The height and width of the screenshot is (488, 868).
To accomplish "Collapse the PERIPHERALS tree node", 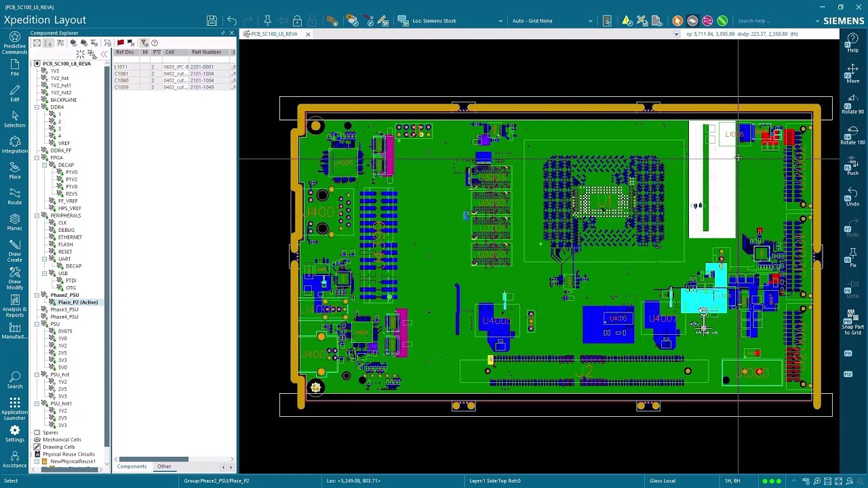I will coord(37,216).
